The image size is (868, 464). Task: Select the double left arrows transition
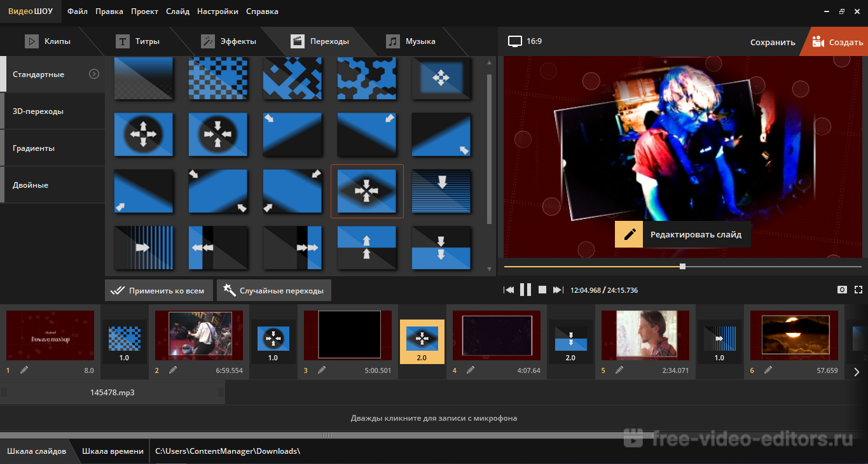tap(218, 248)
